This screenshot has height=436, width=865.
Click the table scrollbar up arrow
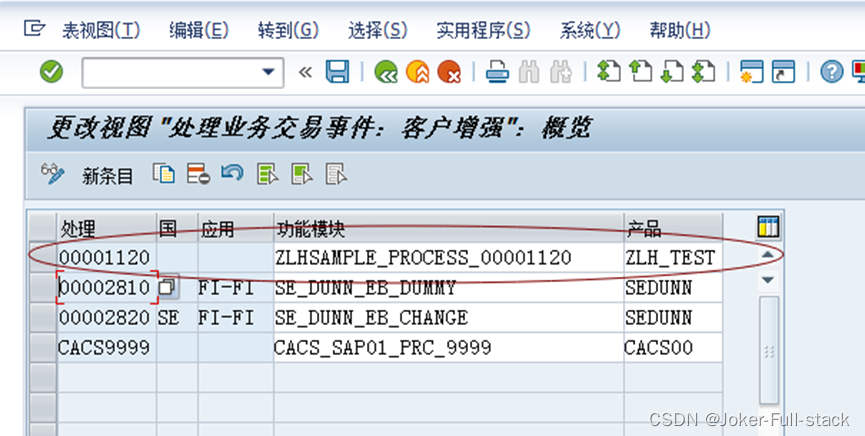click(x=768, y=255)
